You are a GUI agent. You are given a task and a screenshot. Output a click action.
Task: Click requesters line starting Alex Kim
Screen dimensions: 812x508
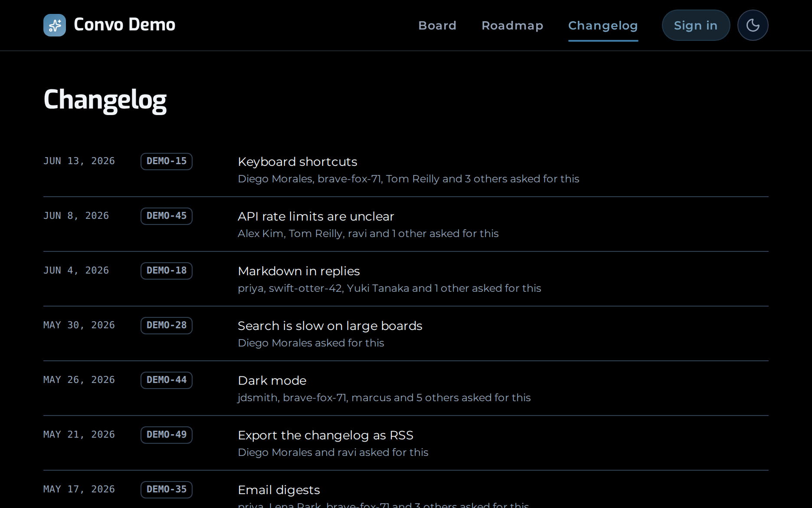(x=368, y=234)
